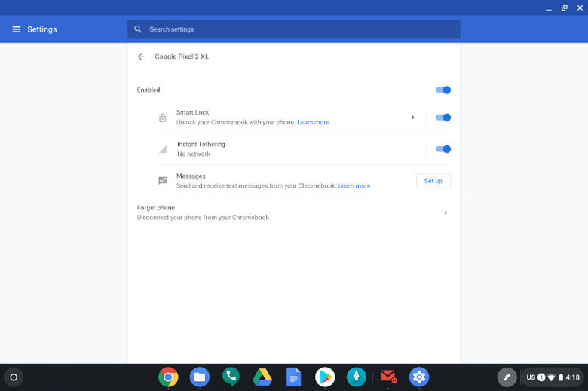Launch Play Store from the shelf
Viewport: 588px width, 391px height.
click(x=325, y=377)
